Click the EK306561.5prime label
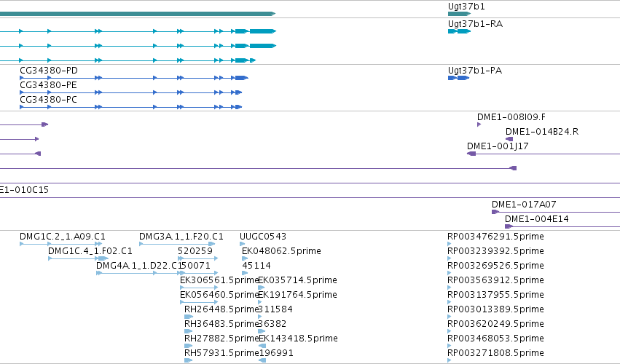This screenshot has width=620, height=364. tap(219, 280)
